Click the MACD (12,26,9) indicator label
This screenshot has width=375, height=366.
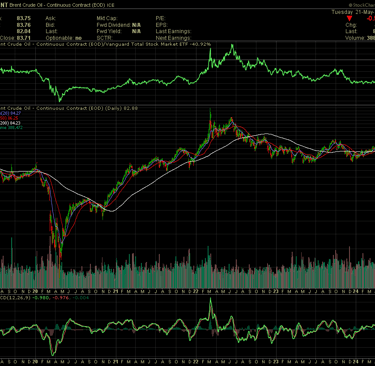[x=15, y=297]
